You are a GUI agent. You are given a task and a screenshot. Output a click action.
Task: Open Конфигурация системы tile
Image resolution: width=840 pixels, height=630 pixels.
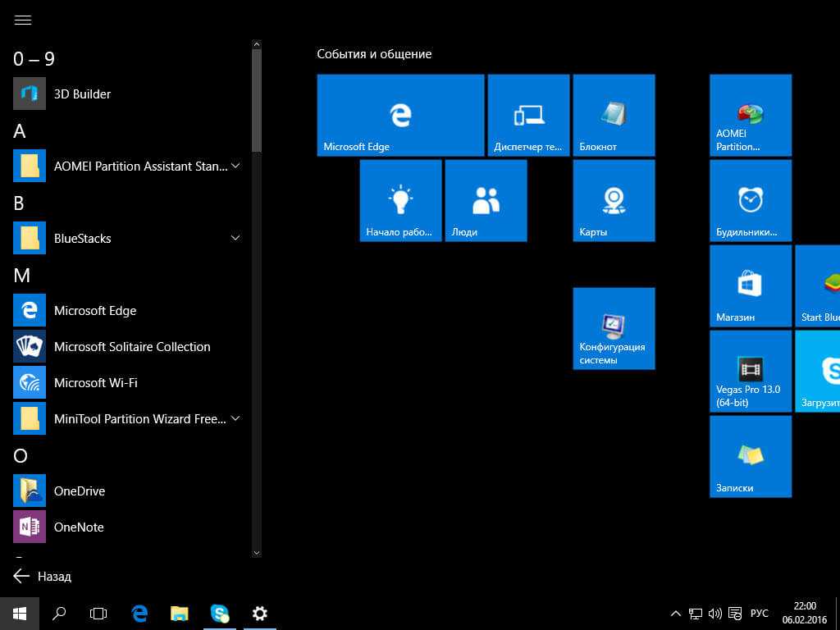[614, 328]
